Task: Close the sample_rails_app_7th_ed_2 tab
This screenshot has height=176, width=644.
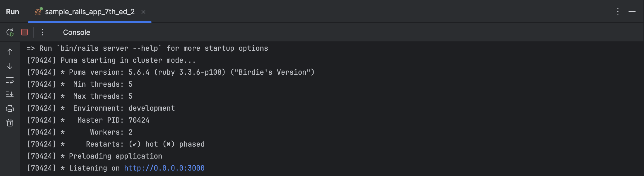Action: tap(143, 12)
